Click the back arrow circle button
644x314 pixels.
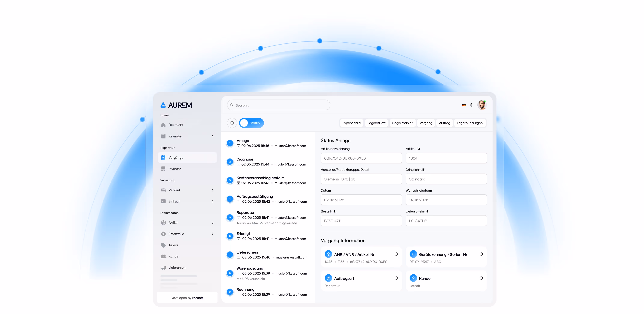(232, 123)
